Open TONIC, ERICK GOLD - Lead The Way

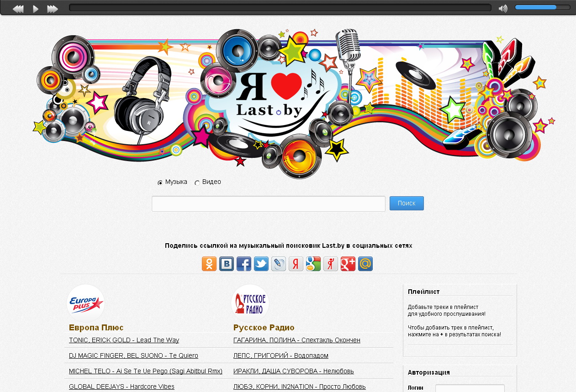coord(124,340)
